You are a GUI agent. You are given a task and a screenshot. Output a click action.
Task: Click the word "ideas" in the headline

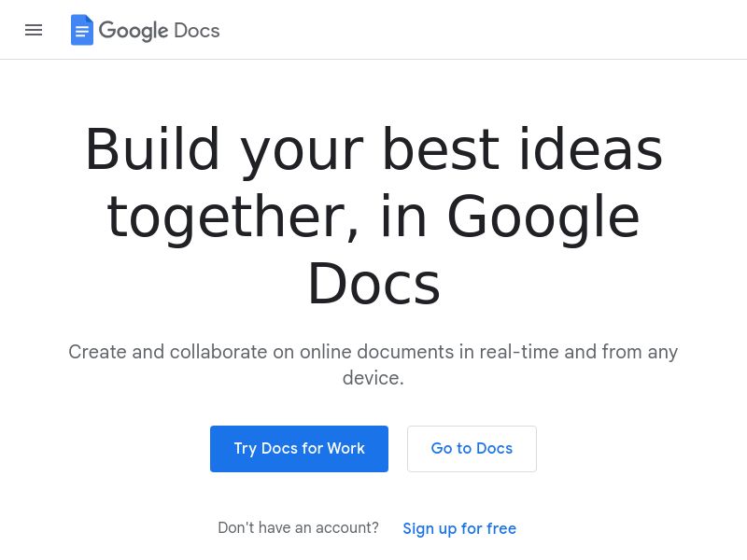pyautogui.click(x=590, y=149)
